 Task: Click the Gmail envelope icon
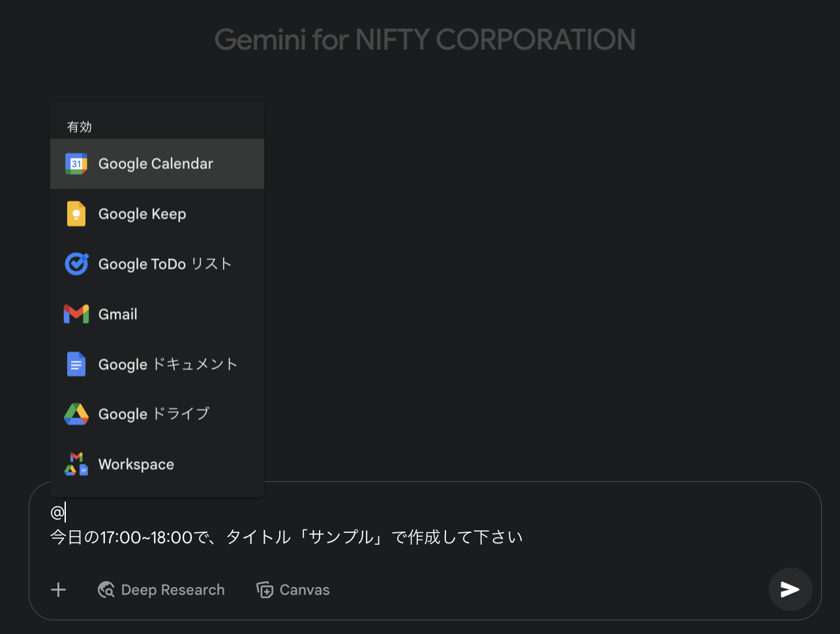pos(76,314)
